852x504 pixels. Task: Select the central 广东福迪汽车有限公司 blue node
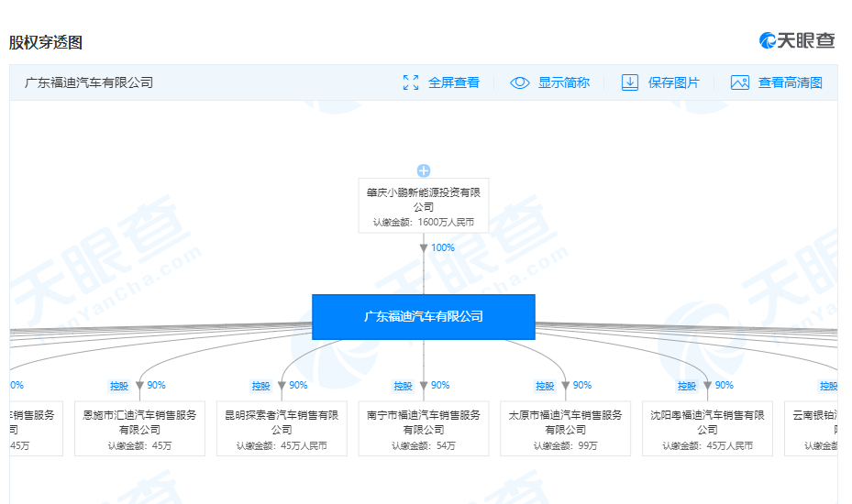pyautogui.click(x=423, y=317)
